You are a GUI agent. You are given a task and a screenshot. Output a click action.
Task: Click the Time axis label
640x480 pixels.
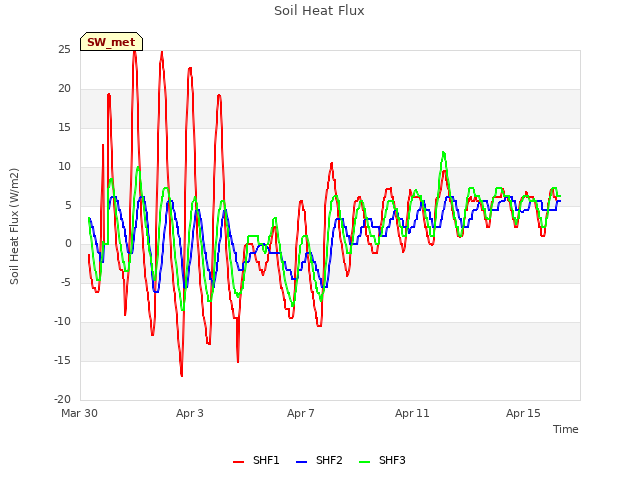[566, 429]
